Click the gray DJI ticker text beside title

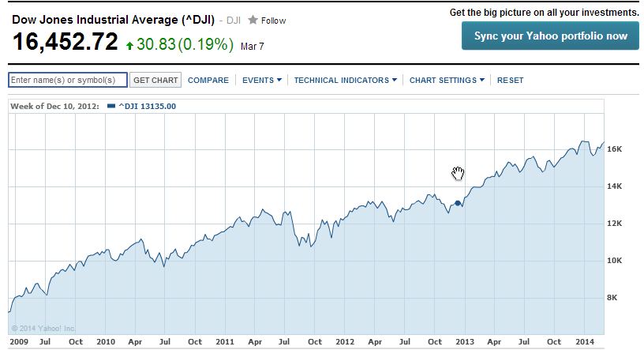pos(234,21)
